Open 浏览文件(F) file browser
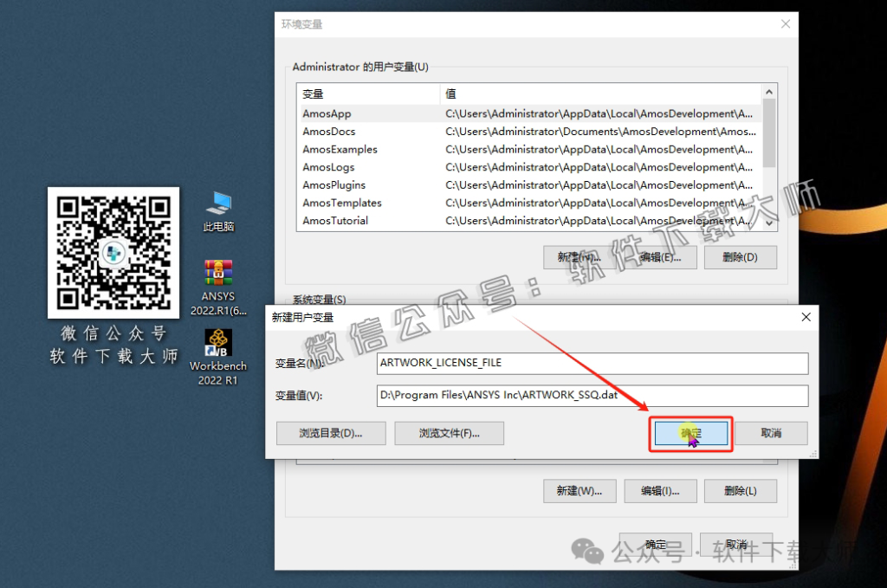887x588 pixels. click(450, 433)
